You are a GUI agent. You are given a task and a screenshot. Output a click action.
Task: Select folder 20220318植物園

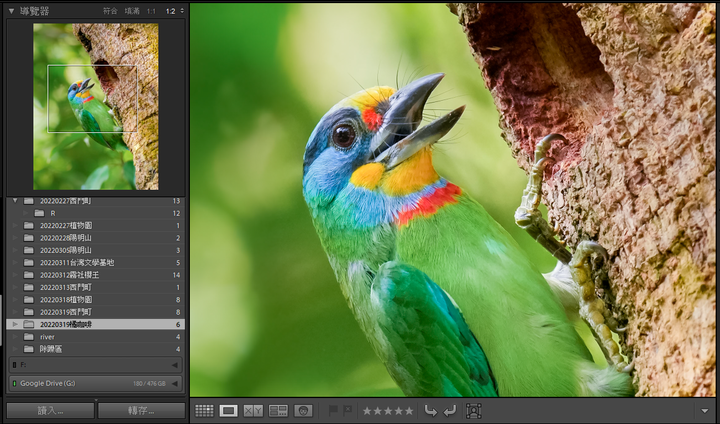click(x=96, y=300)
